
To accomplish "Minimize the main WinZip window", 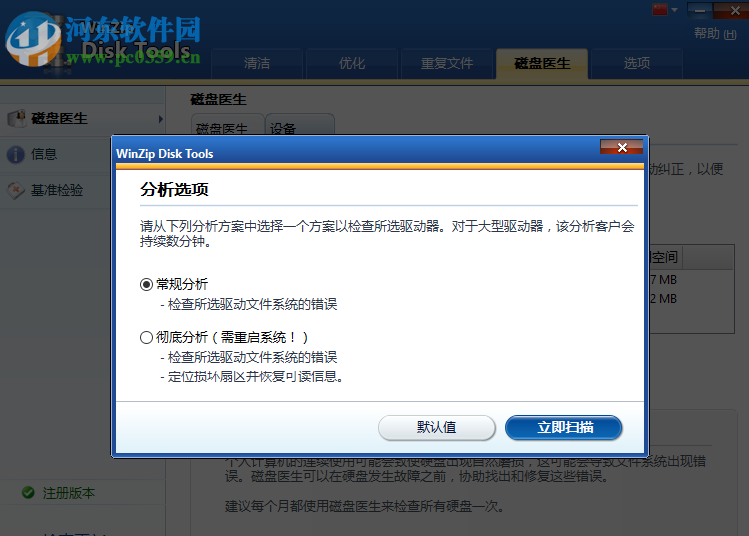I will 700,10.
